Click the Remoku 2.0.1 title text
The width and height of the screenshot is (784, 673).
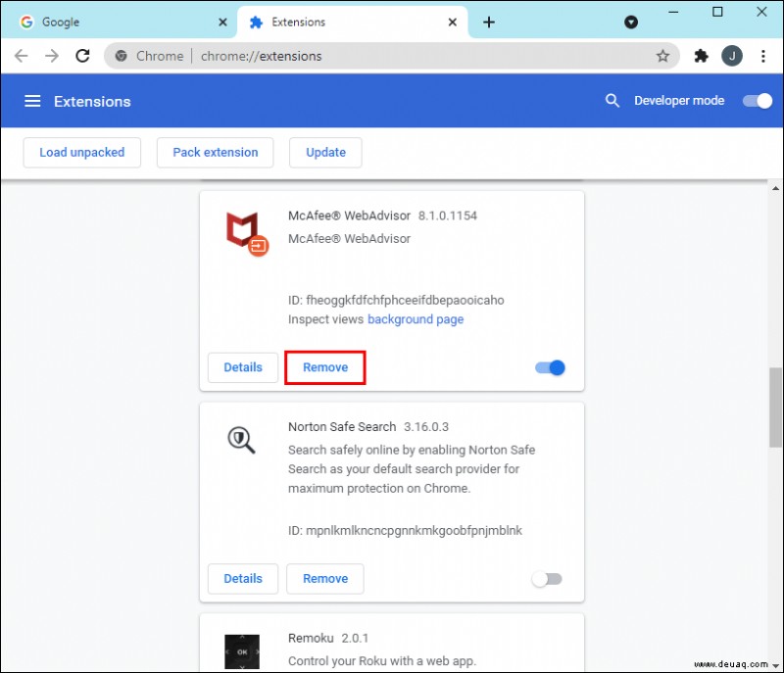click(328, 639)
